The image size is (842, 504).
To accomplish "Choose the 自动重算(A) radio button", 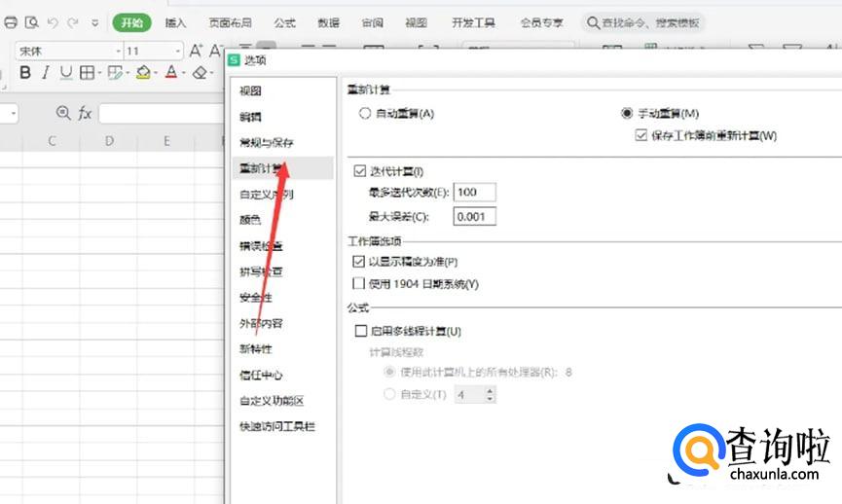I will [365, 113].
